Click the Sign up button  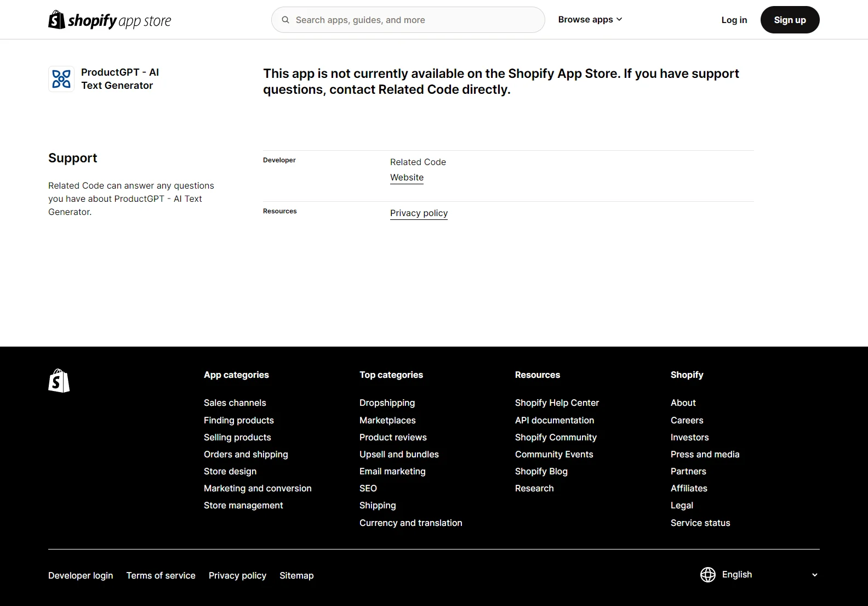(x=790, y=20)
